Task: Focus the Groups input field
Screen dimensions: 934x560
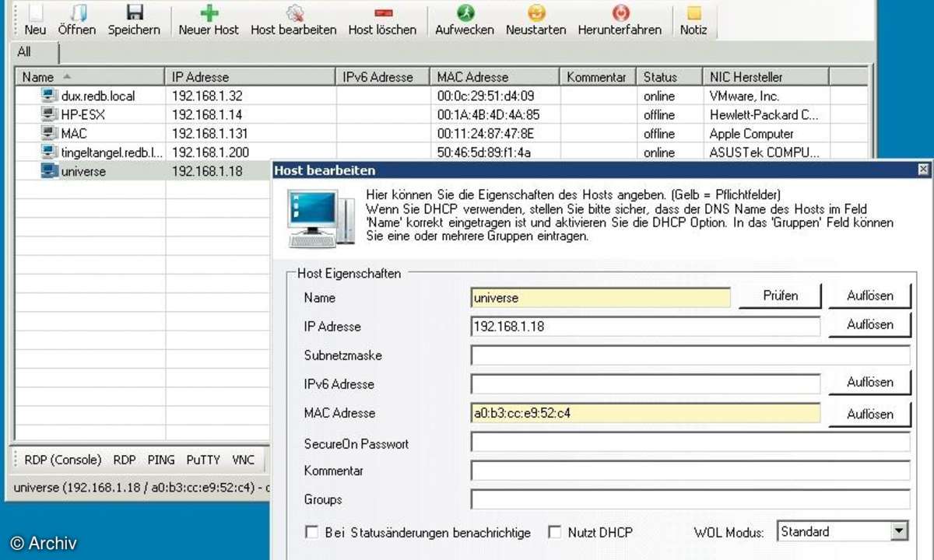Action: click(690, 499)
